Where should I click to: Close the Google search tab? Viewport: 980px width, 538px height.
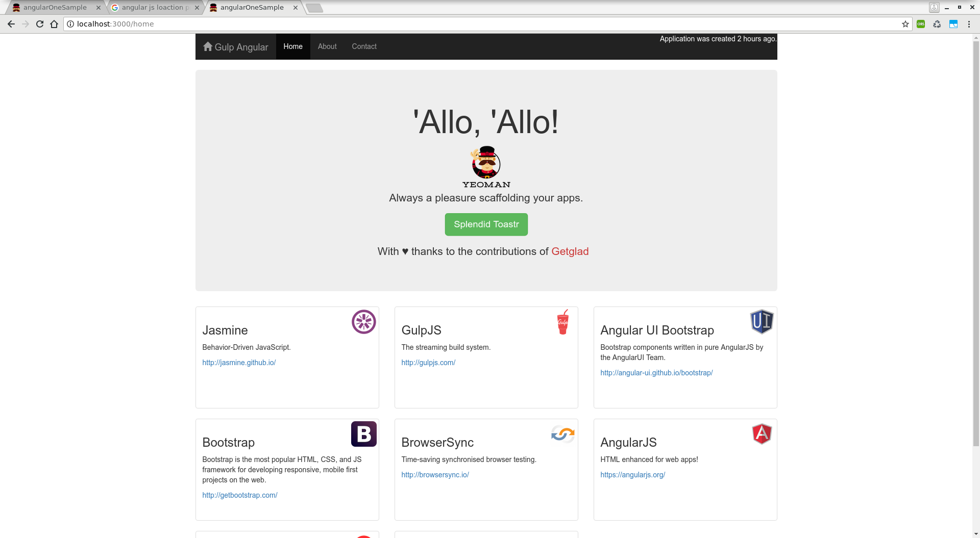(x=197, y=8)
